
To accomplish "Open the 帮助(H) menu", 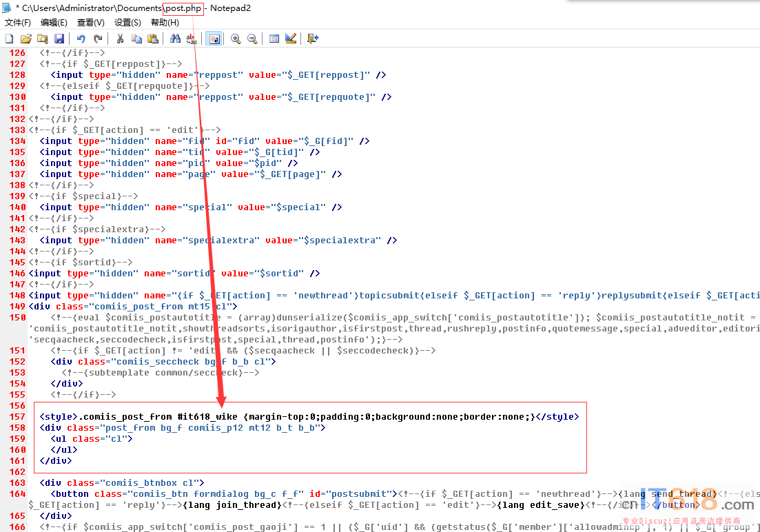I will (x=165, y=22).
